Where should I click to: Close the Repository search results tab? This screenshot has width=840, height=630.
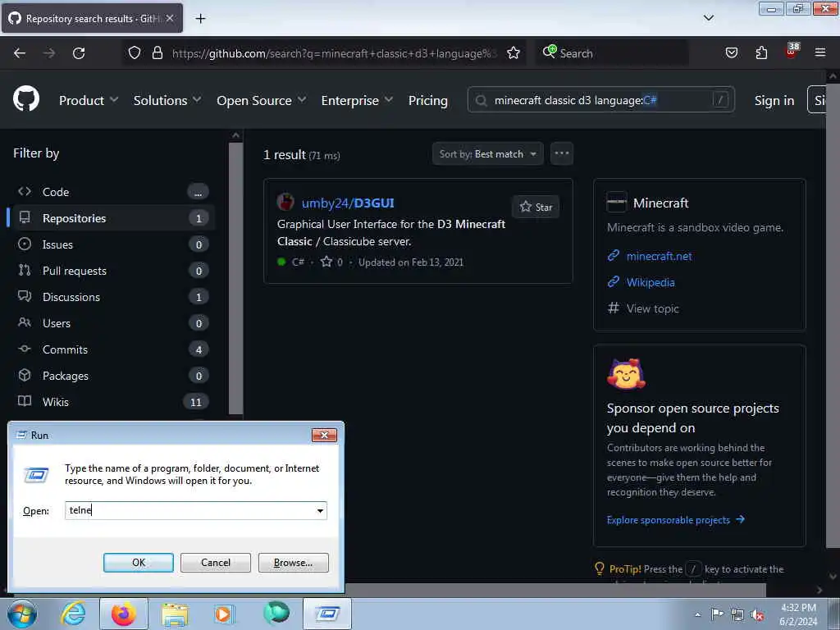tap(170, 18)
